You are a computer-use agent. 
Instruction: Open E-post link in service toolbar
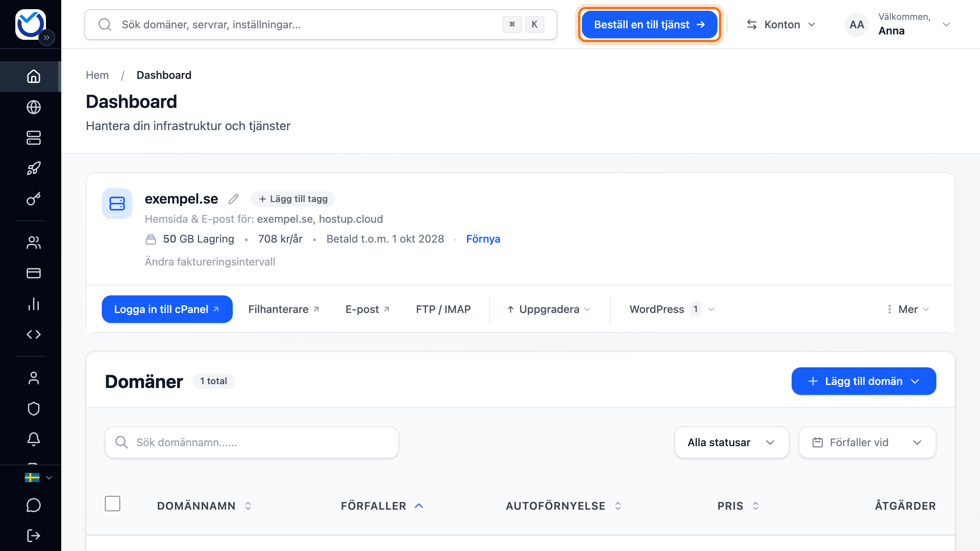point(367,309)
